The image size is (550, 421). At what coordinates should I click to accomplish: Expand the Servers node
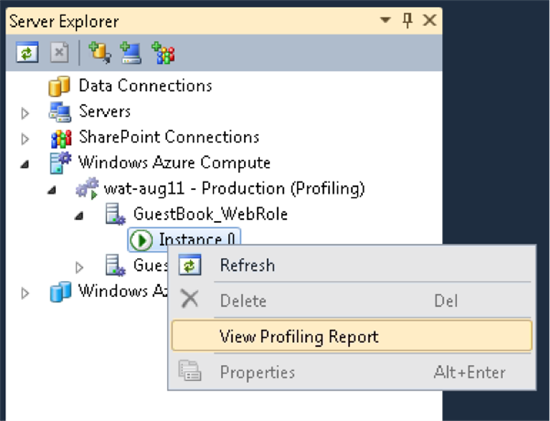(25, 113)
